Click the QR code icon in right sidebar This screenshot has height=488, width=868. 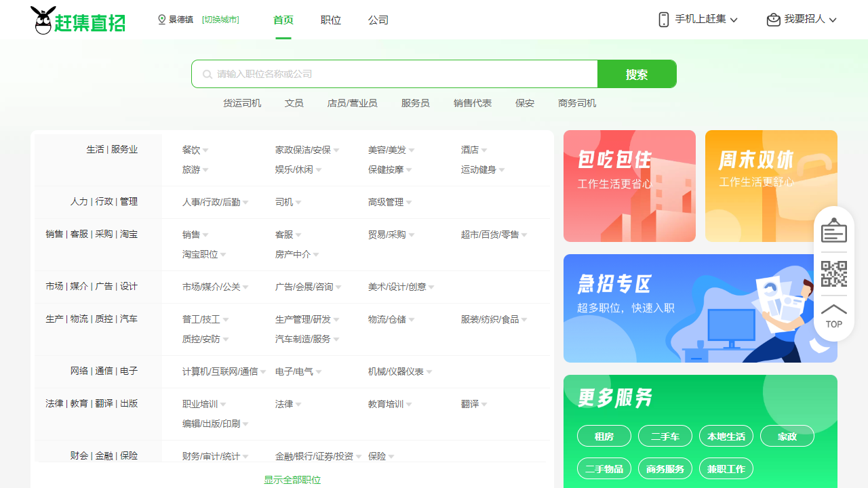[x=833, y=273]
